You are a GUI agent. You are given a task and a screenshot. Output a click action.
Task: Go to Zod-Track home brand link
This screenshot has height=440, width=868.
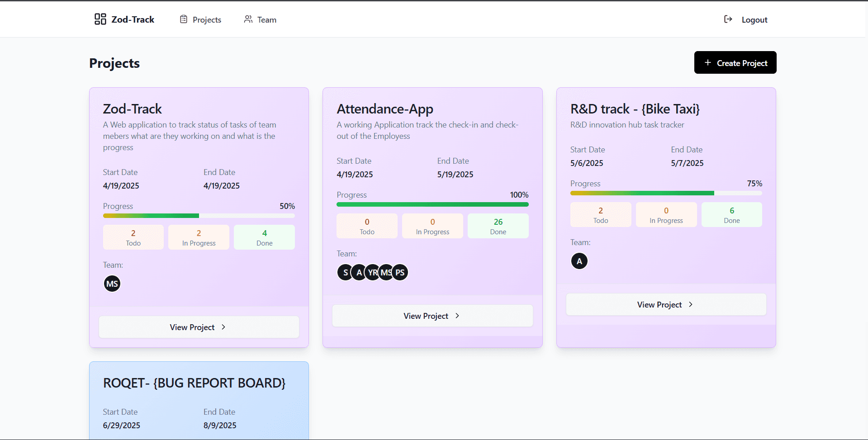[124, 19]
